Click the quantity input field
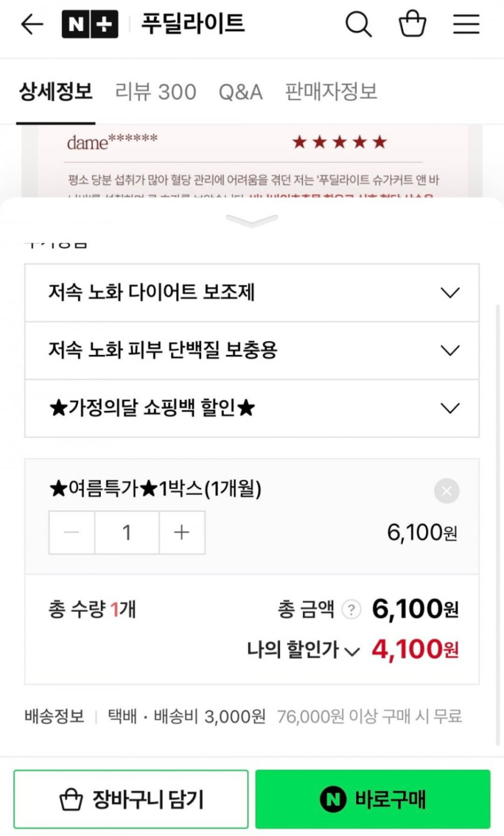The image size is (504, 836). pyautogui.click(x=127, y=532)
